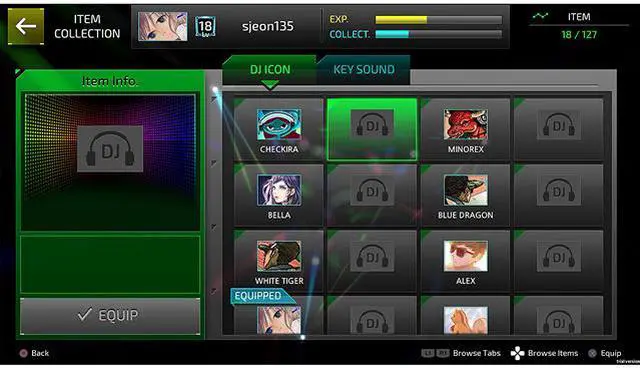This screenshot has width=640, height=368.
Task: Click the level 18 badge
Action: point(205,27)
